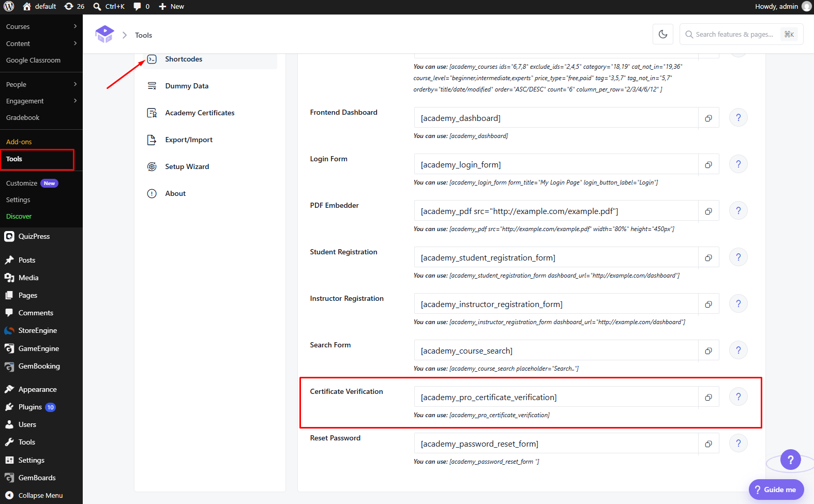This screenshot has width=814, height=504.
Task: Open the updates icon showing 26
Action: click(x=74, y=6)
